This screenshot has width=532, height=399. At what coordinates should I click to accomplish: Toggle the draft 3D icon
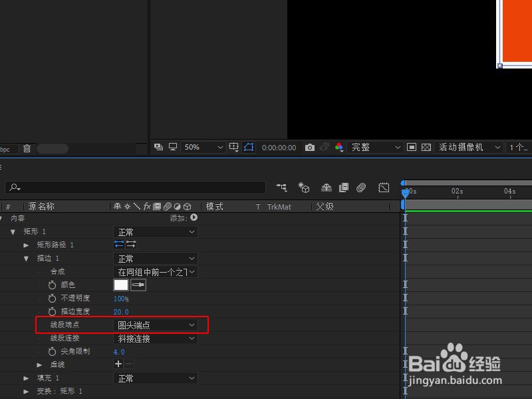[304, 188]
